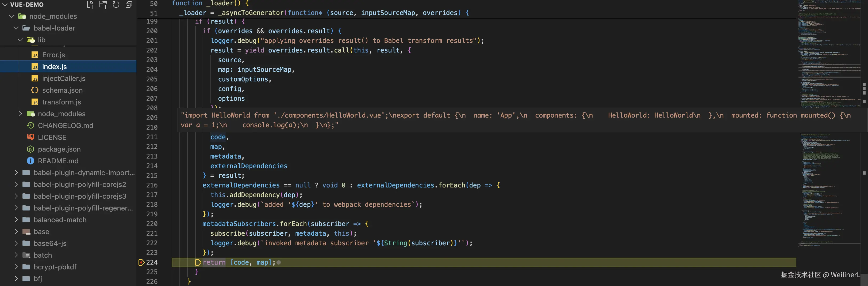This screenshot has height=286, width=868.
Task: Expand the babel-plugin-polyfill-corejs2 folder
Action: pyautogui.click(x=16, y=185)
